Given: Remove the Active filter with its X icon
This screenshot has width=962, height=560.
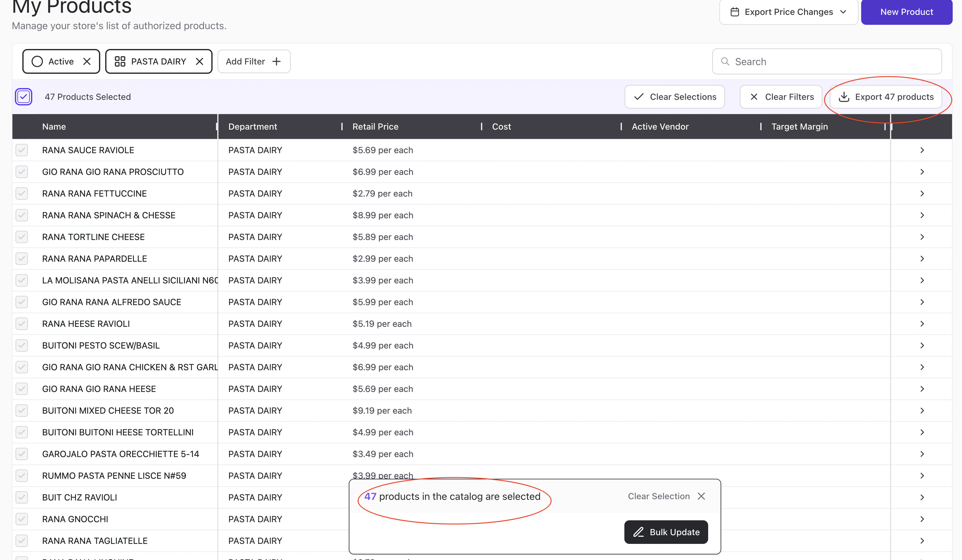Looking at the screenshot, I should [x=87, y=61].
